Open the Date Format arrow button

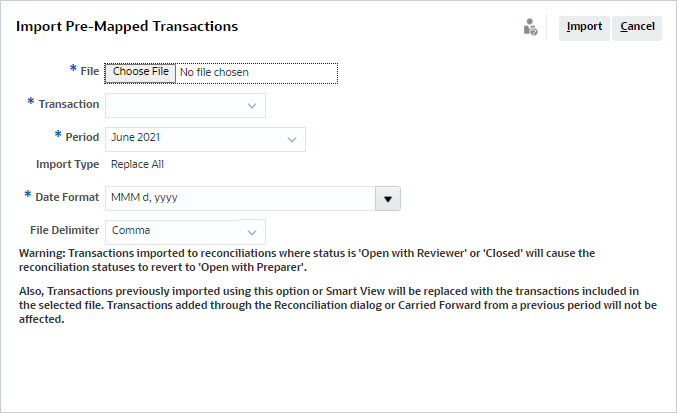(388, 198)
